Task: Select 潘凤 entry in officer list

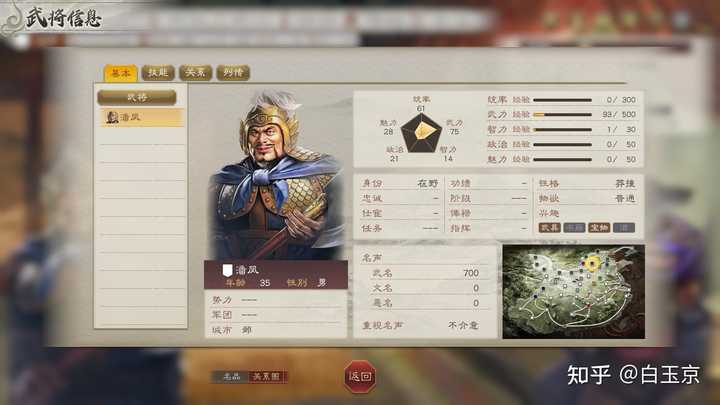Action: click(142, 118)
